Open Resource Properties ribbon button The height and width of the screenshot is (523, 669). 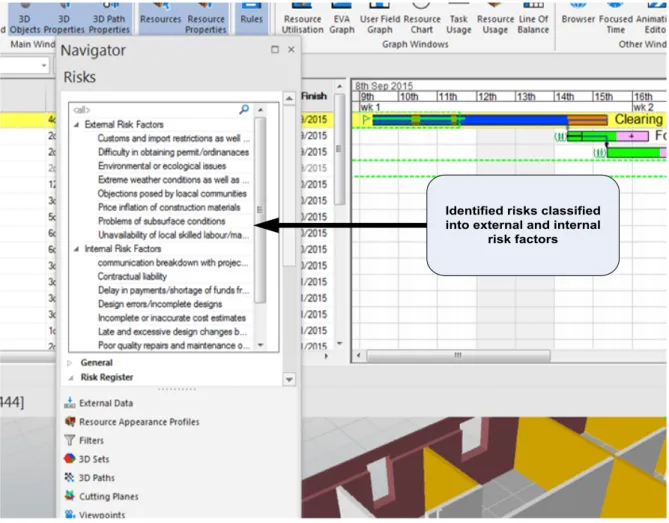coord(206,19)
